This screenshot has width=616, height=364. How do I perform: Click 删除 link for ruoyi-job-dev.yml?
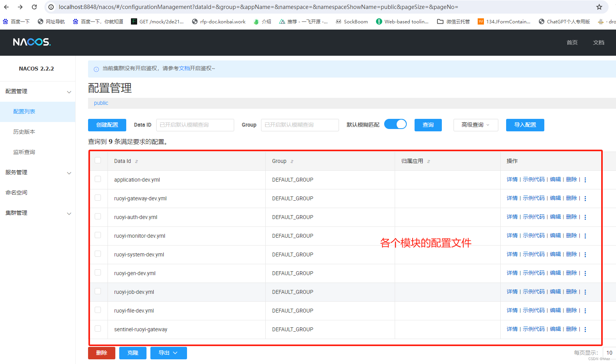coord(572,292)
